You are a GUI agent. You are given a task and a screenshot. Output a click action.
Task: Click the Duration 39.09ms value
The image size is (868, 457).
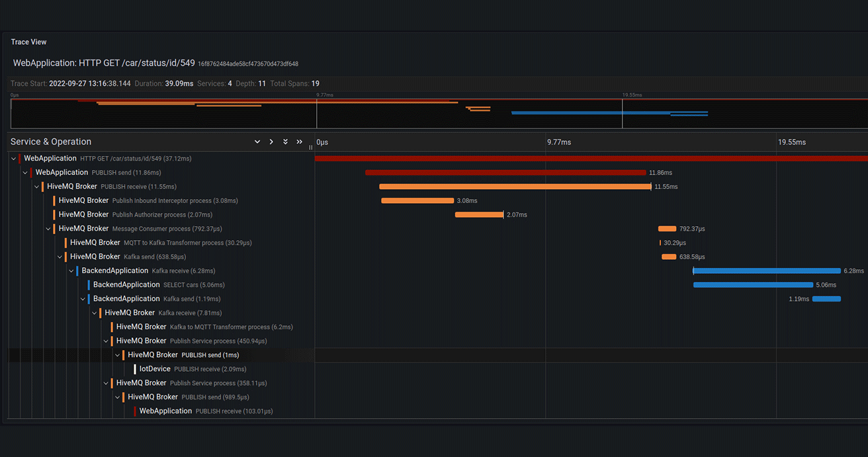tap(179, 83)
